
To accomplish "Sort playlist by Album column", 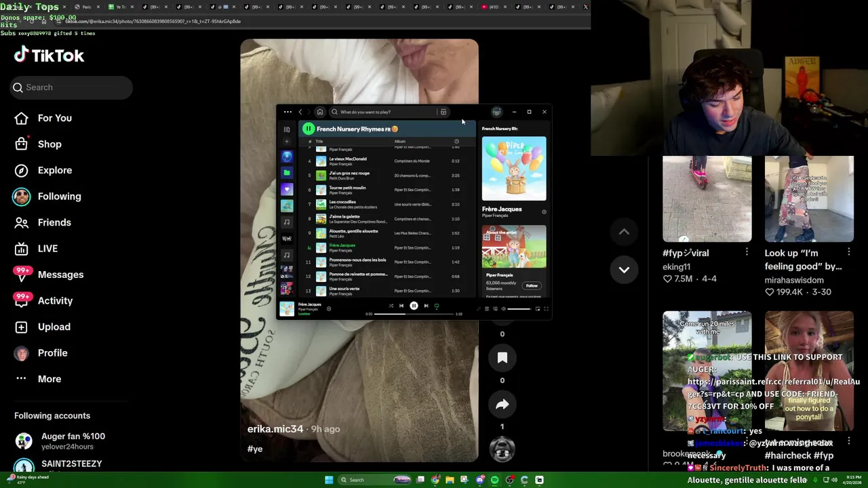I will [x=399, y=141].
